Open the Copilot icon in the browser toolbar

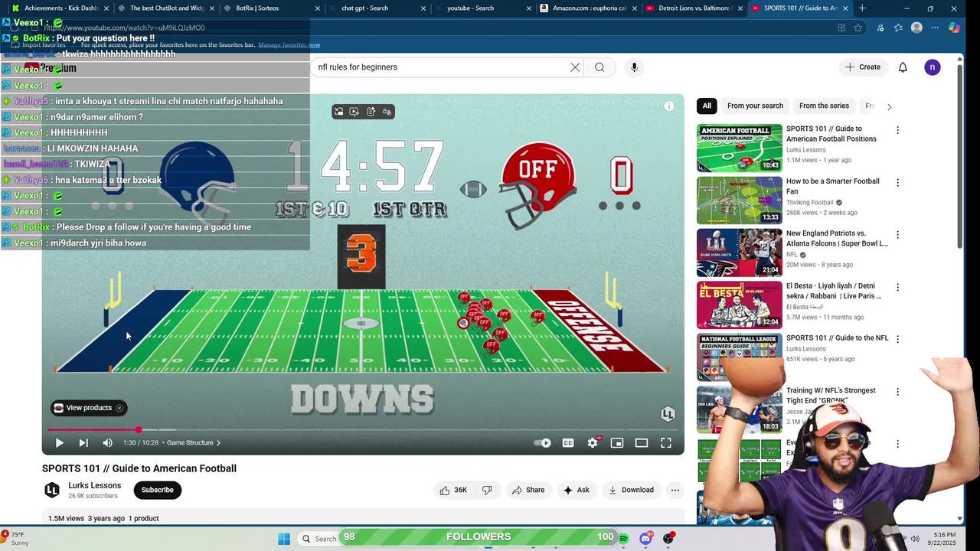[954, 28]
